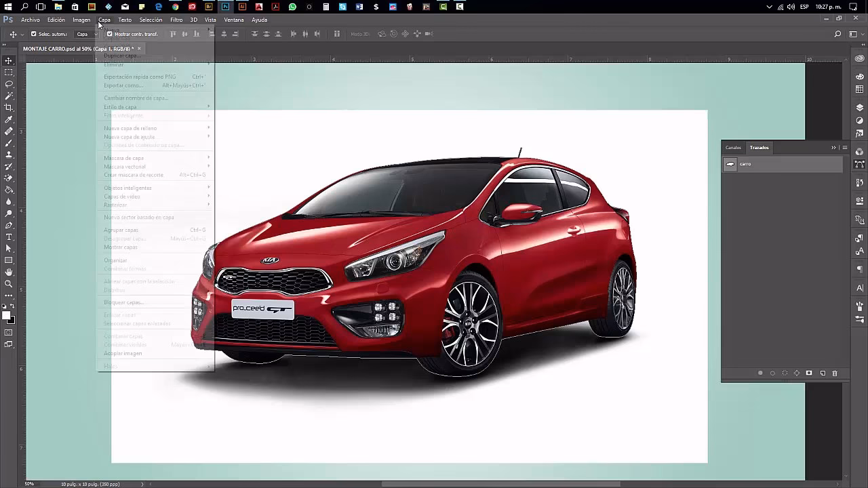Collapse the Trazados panel group
The image size is (868, 488).
point(833,148)
